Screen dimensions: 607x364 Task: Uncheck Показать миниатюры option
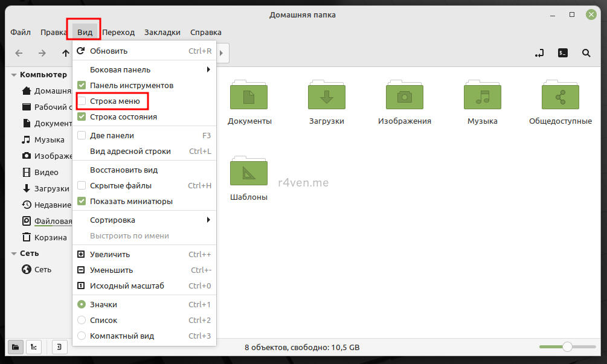[82, 202]
